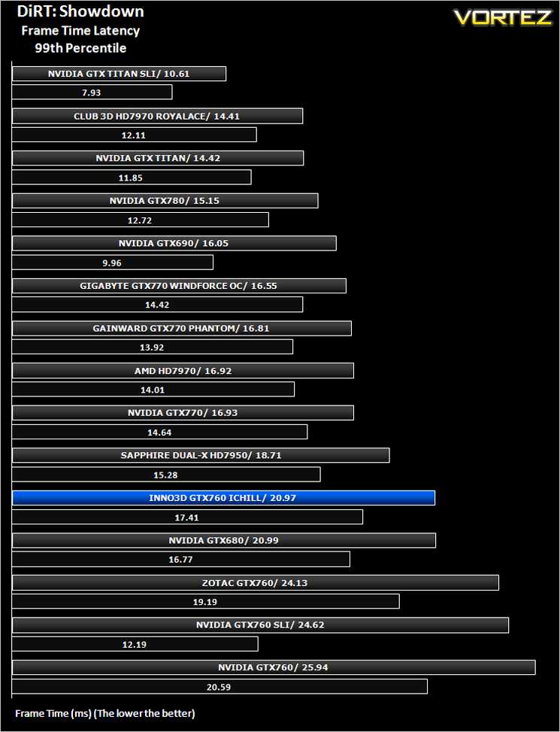Click the Frame Time Latency subtitle
This screenshot has width=560, height=732.
click(x=80, y=31)
